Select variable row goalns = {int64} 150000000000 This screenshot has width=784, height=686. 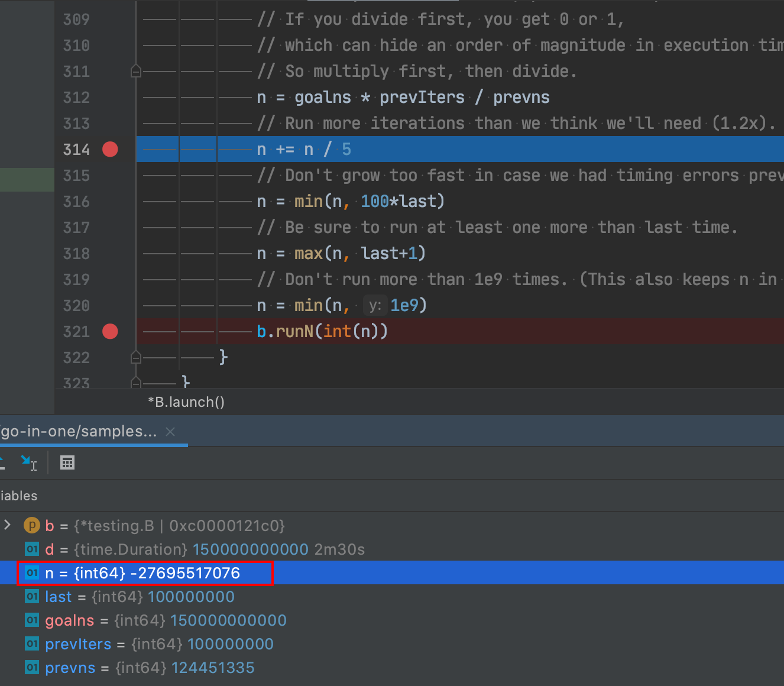392,620
